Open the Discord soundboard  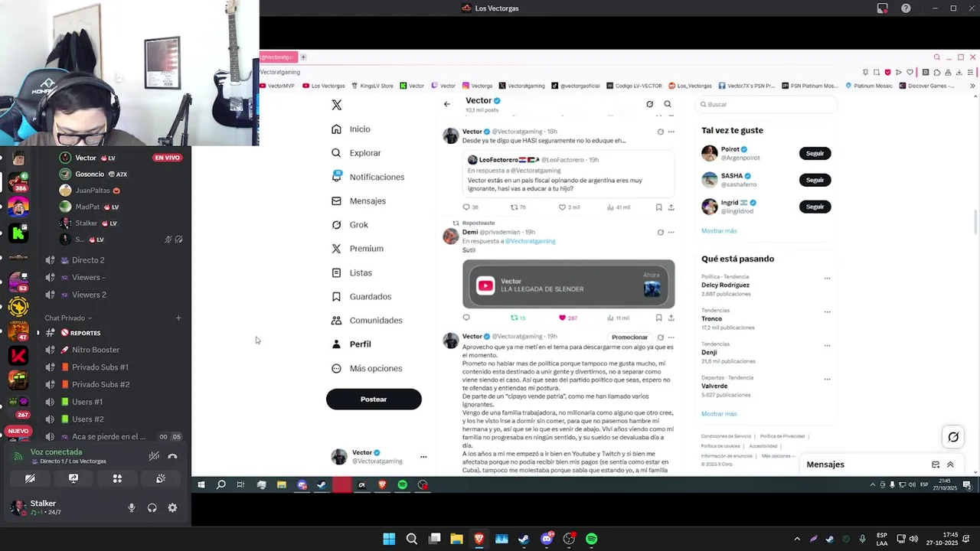click(161, 478)
